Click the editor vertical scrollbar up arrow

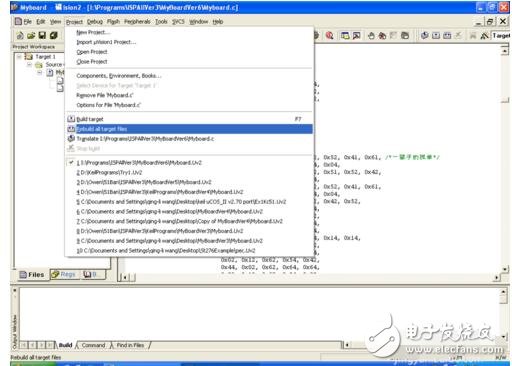pos(505,51)
